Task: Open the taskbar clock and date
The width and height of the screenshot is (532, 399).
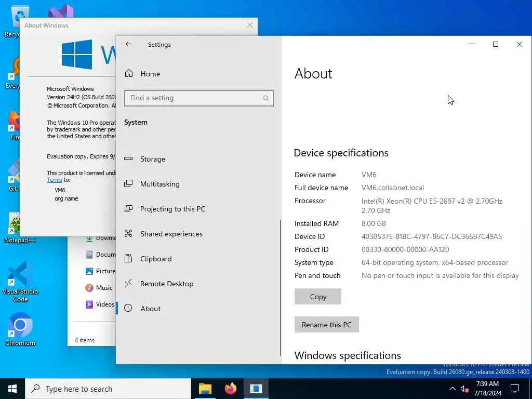Action: tap(487, 389)
